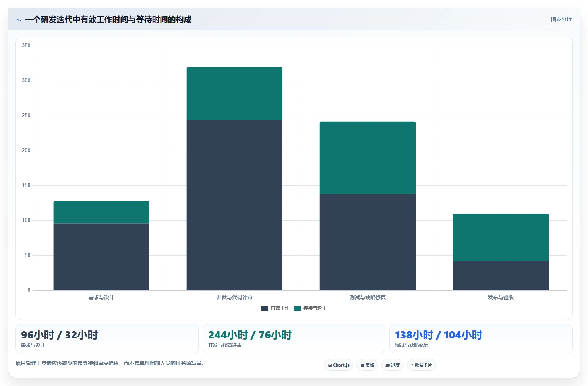Click the 需求与设计 x-axis label
Viewport: 588px width, 386px height.
click(x=101, y=297)
